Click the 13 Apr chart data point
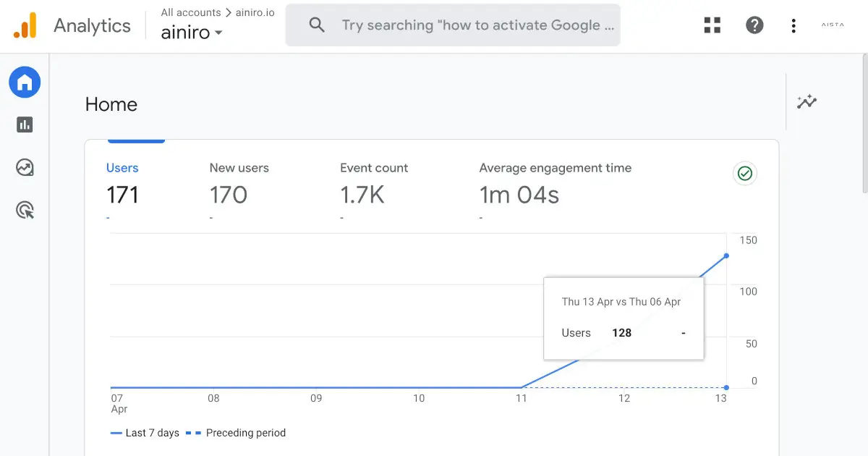 point(726,256)
